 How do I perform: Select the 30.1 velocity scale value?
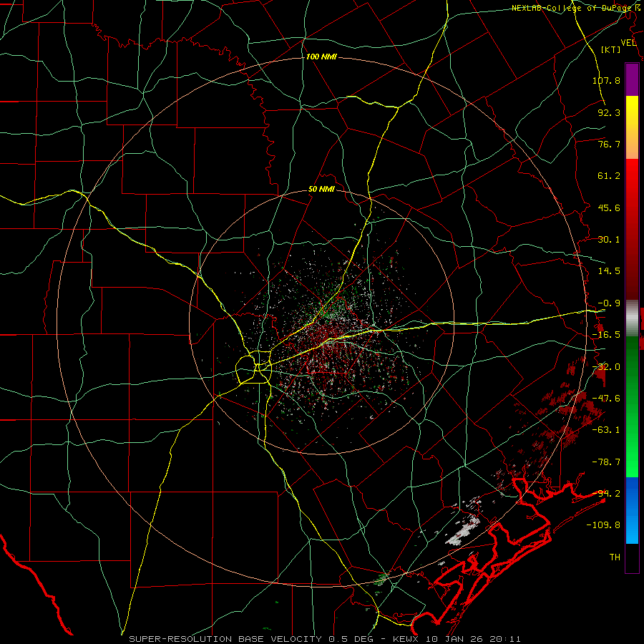[x=609, y=240]
